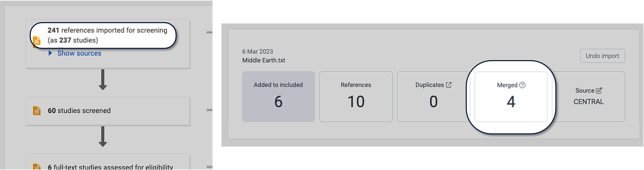This screenshot has width=644, height=170.
Task: Click the edit pencil icon next to Source
Action: tap(599, 90)
